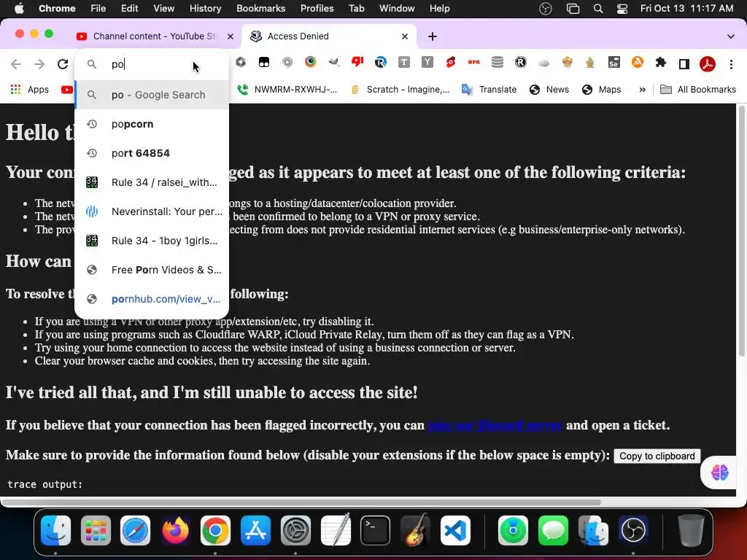Viewport: 747px width, 560px height.
Task: Click the date and time in menu bar
Action: pyautogui.click(x=686, y=9)
